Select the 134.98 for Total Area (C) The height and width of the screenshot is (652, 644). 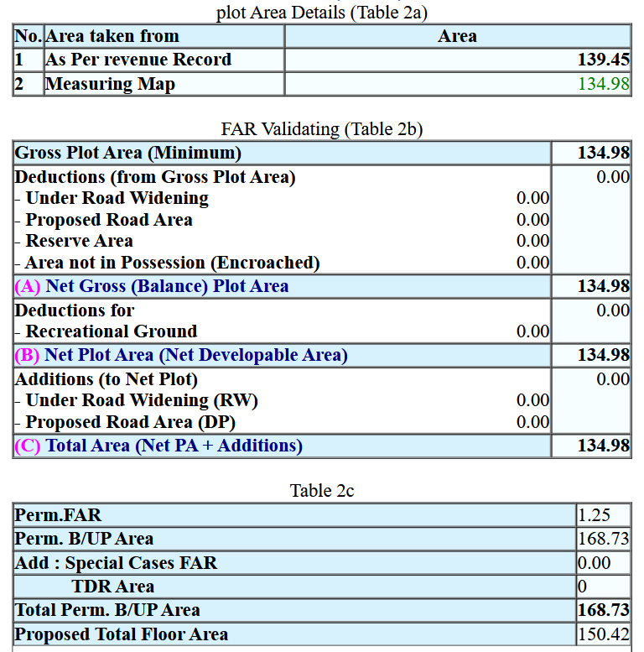click(x=603, y=446)
